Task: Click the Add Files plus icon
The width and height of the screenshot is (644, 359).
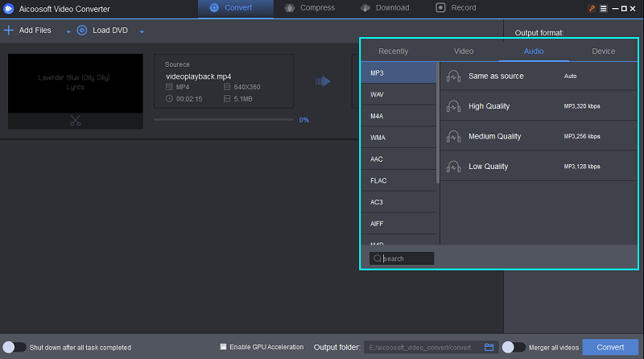Action: [x=9, y=31]
